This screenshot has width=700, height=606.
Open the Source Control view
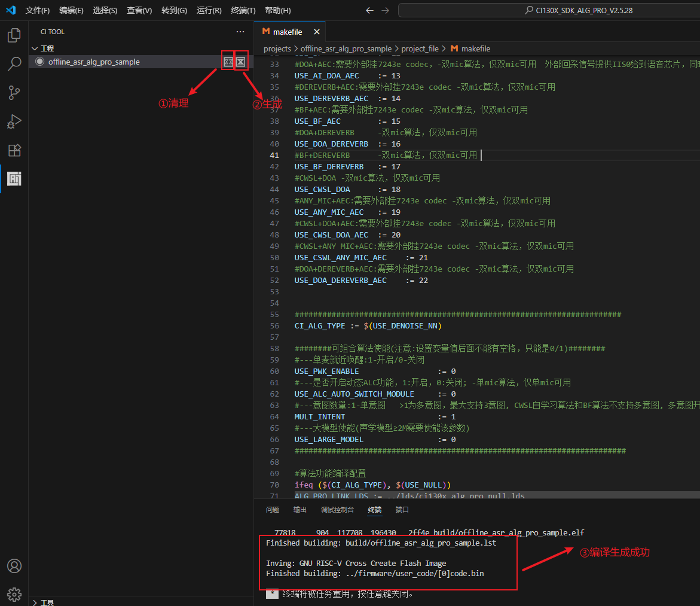pos(14,93)
